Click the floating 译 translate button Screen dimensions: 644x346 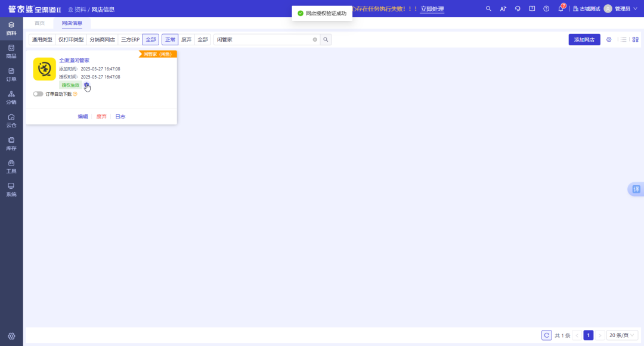(636, 189)
